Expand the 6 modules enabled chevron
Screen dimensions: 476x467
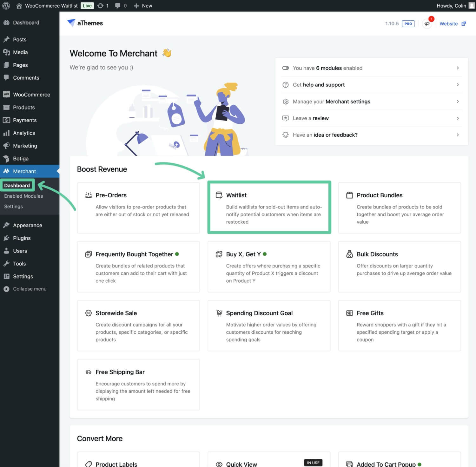click(458, 68)
